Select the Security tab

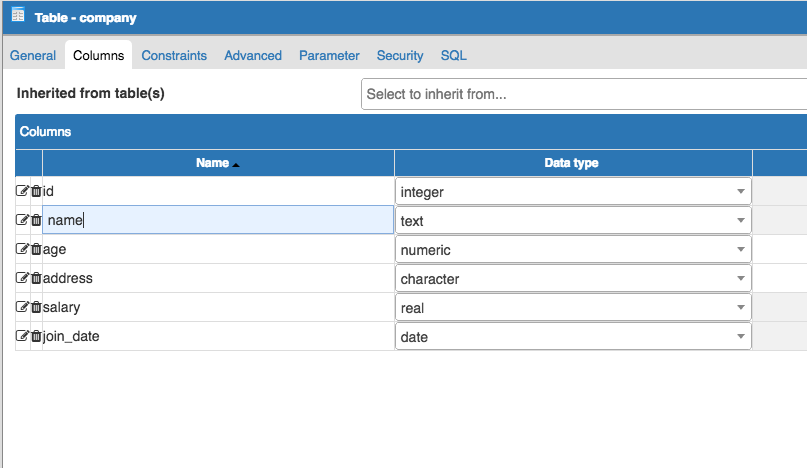click(400, 56)
